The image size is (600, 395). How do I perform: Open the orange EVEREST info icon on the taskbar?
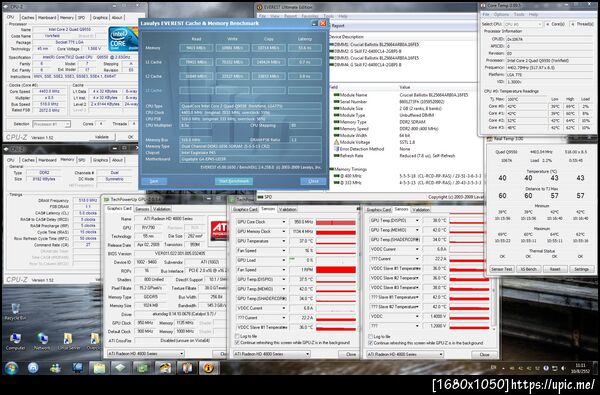(x=209, y=368)
